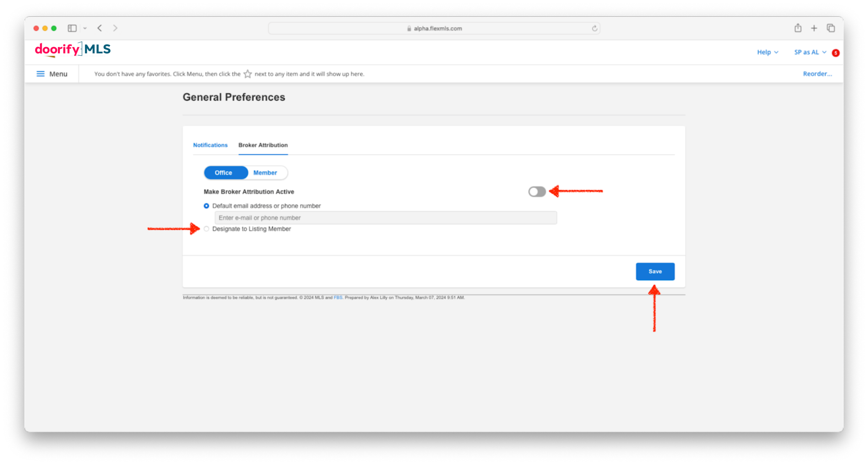Viewport: 868px width, 465px height.
Task: Select the Member segment button
Action: pyautogui.click(x=265, y=173)
